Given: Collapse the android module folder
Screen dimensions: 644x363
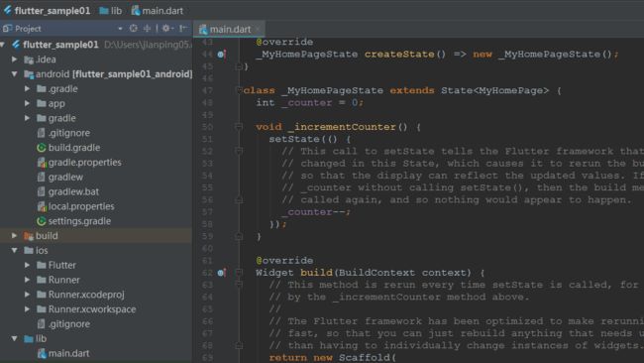Looking at the screenshot, I should coord(15,74).
